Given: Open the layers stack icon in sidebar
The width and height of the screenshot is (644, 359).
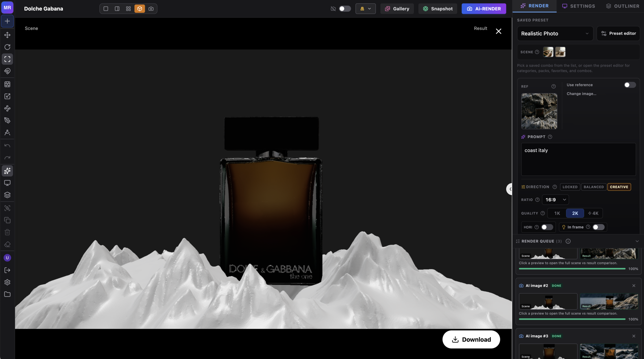Looking at the screenshot, I should (x=7, y=195).
